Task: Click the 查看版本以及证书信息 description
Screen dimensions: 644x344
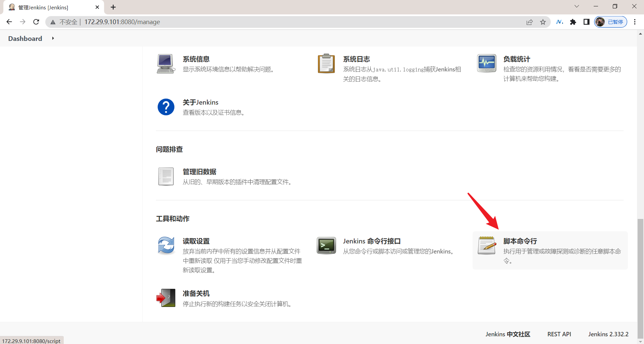Action: pyautogui.click(x=214, y=113)
